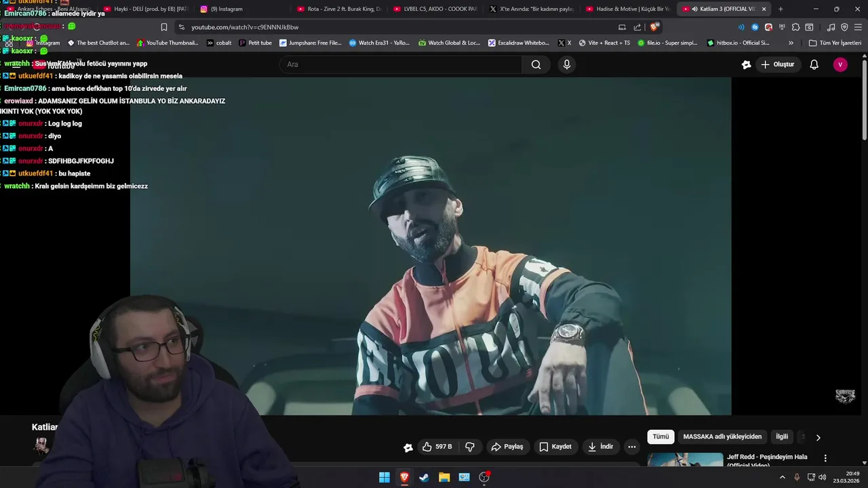Viewport: 868px width, 488px height.
Task: Switch to the Hadise & Motive tab
Action: click(628, 9)
